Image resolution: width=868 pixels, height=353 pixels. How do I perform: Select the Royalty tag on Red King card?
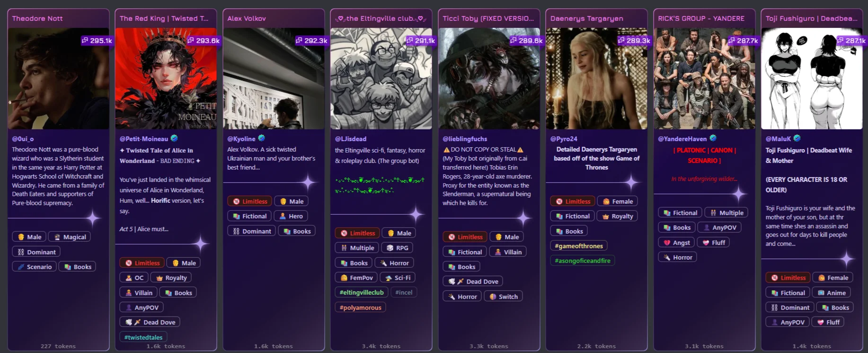click(x=172, y=278)
